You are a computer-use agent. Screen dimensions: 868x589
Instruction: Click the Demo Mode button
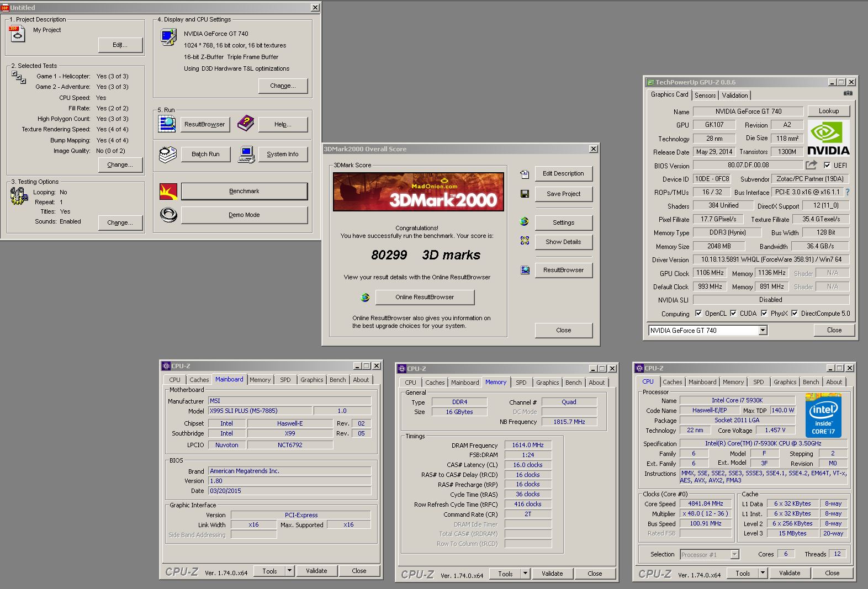(244, 215)
